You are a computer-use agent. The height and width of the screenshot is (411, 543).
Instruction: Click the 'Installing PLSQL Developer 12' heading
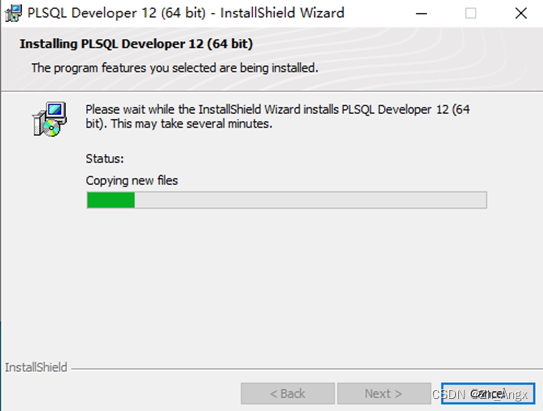pos(136,44)
